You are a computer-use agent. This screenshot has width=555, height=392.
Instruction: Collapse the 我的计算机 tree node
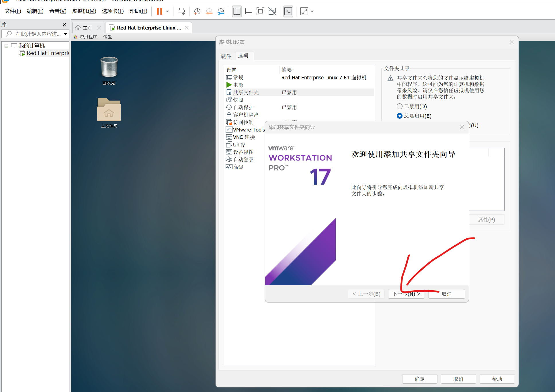[x=6, y=46]
